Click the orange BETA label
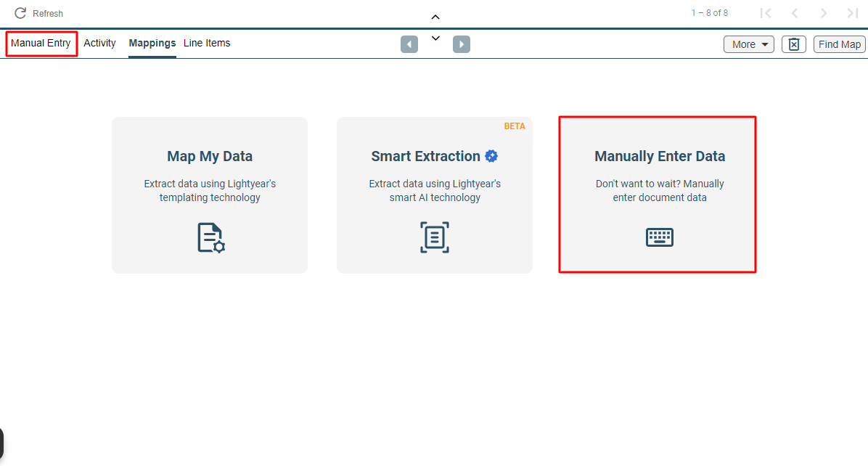This screenshot has width=868, height=466. tap(515, 126)
